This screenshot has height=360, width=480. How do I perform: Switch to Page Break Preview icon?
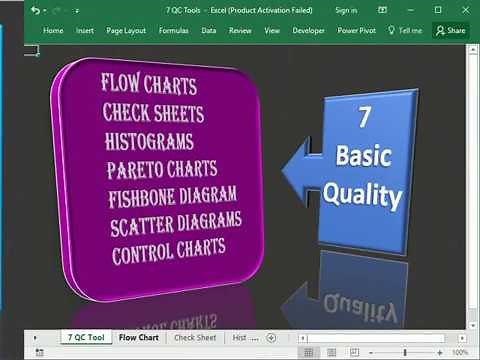coord(354,352)
